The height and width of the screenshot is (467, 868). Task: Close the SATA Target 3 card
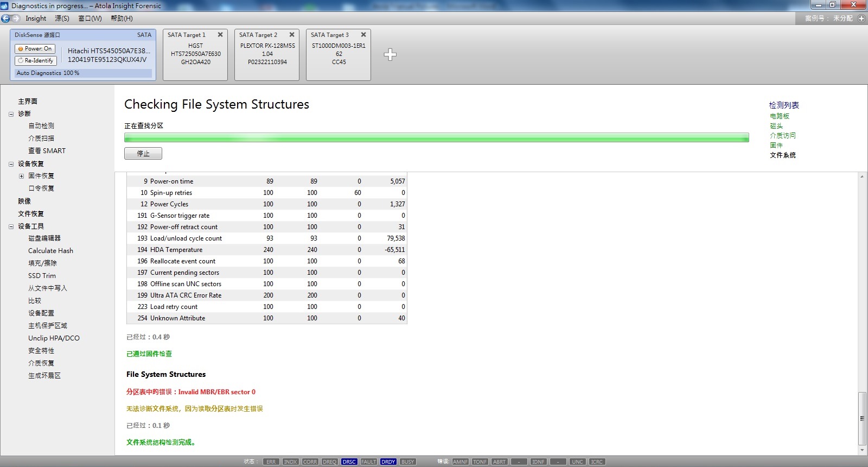point(363,35)
